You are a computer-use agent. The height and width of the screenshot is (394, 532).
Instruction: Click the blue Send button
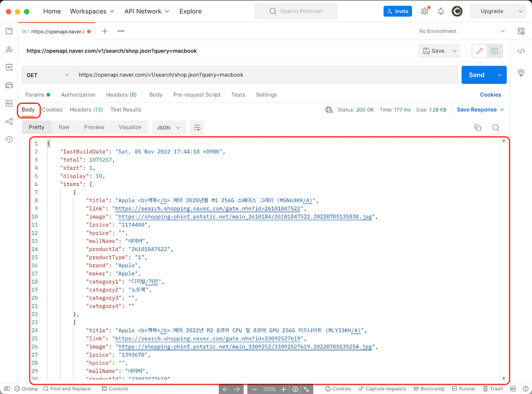pyautogui.click(x=477, y=75)
